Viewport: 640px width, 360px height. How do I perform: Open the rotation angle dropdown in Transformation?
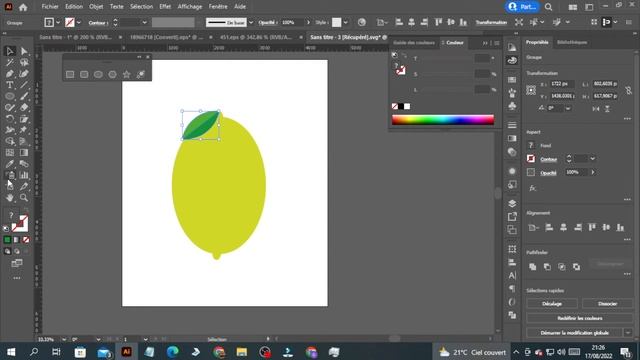(568, 109)
